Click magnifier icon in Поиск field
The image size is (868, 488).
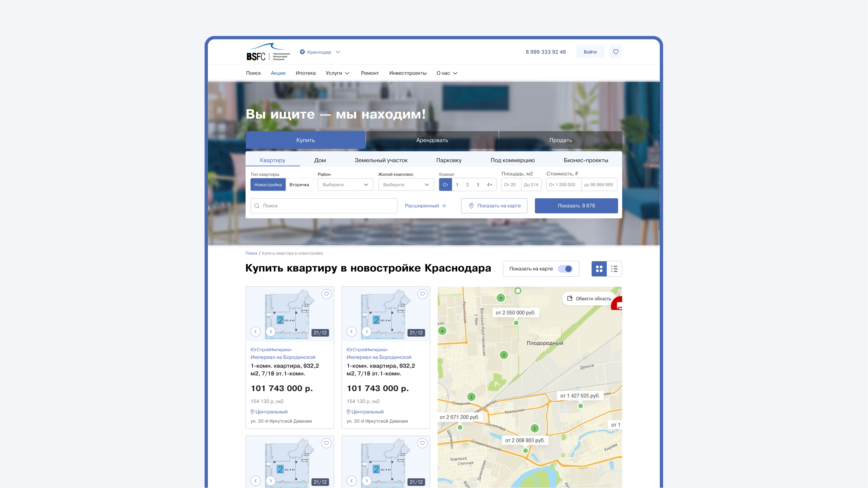click(x=257, y=206)
